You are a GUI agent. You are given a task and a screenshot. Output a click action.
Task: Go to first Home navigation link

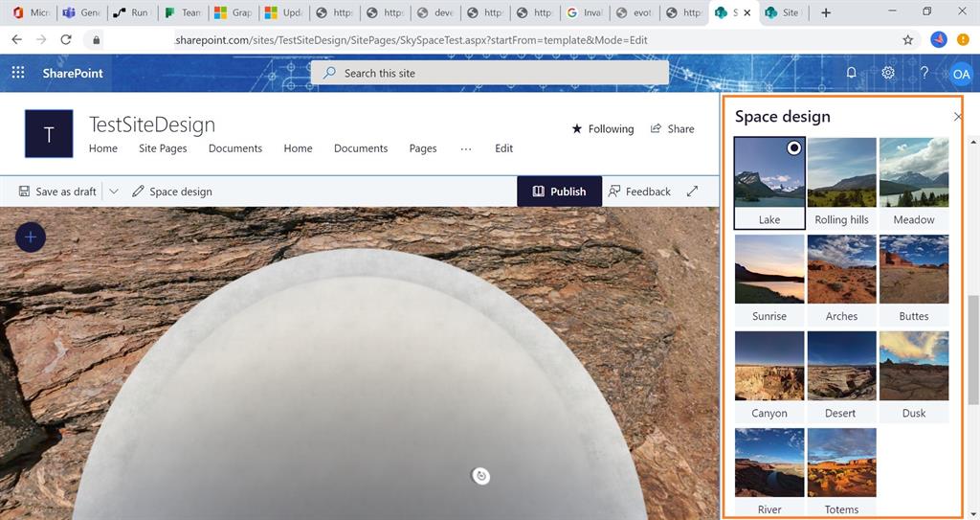(x=103, y=148)
